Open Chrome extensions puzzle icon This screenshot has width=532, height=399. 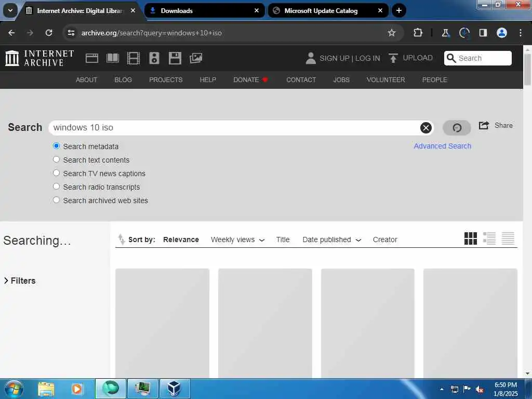pyautogui.click(x=418, y=33)
